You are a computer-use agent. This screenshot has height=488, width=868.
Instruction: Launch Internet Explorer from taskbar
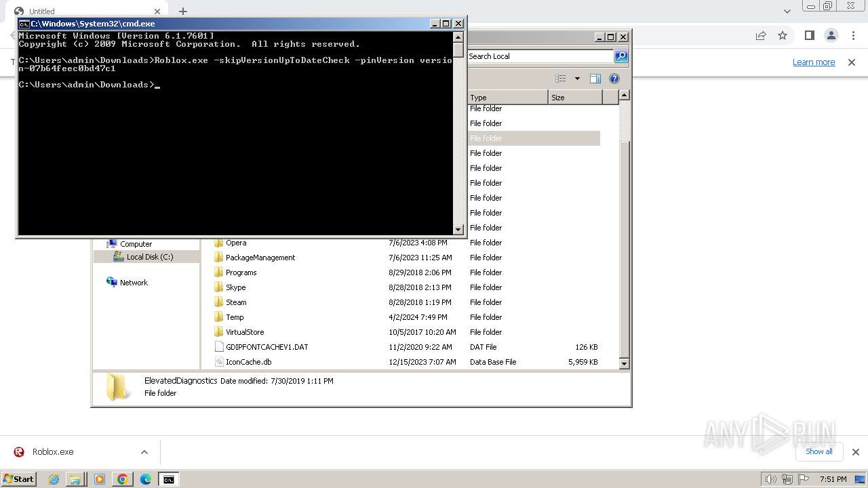coord(54,479)
